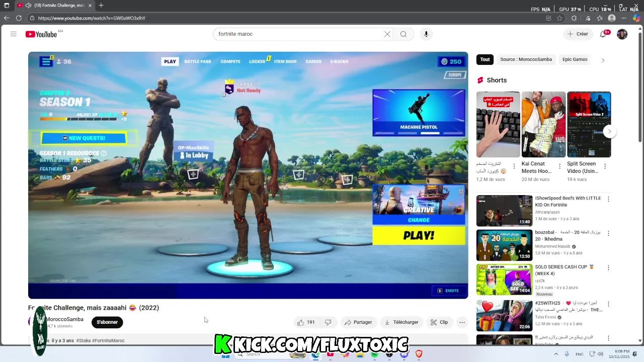Open options for Kai Cenat short
644x362 pixels.
pyautogui.click(x=559, y=166)
